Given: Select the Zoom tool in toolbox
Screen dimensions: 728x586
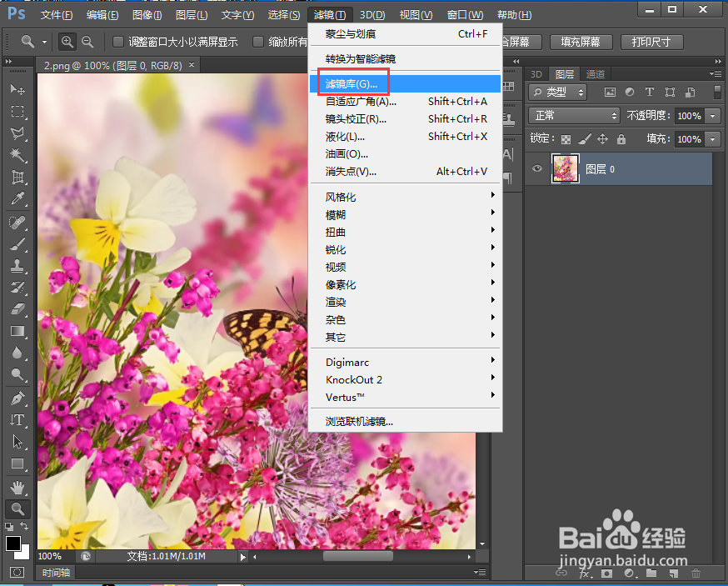Looking at the screenshot, I should 17,509.
